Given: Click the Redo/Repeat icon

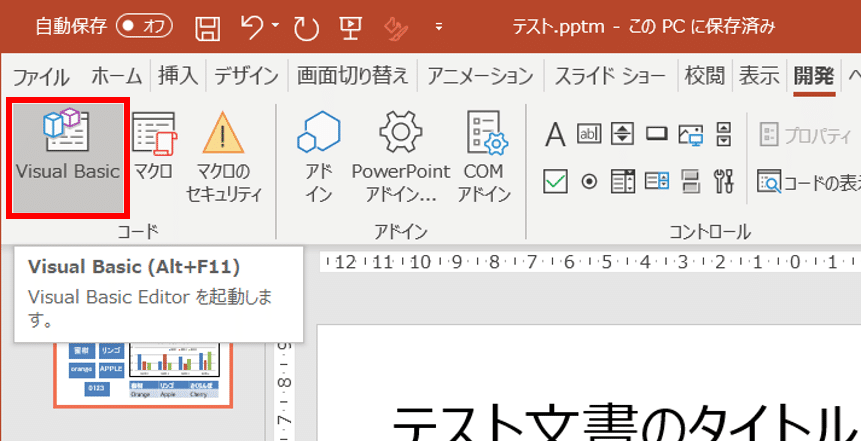Looking at the screenshot, I should pyautogui.click(x=306, y=27).
